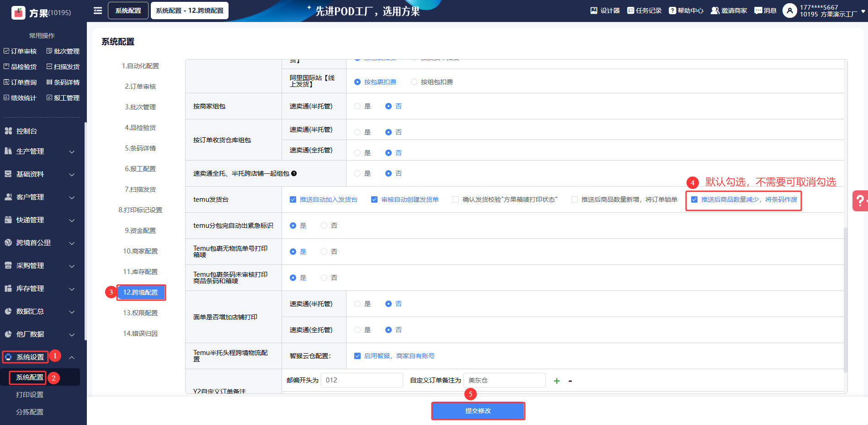Screen dimensions: 868x425
Task: Select 否 for temu分包完自动出紧急标识
Action: [324, 226]
